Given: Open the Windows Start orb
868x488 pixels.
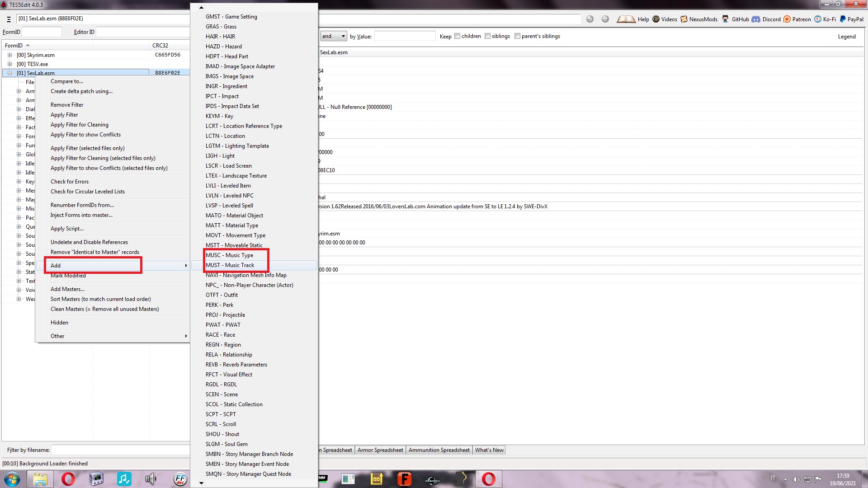Looking at the screenshot, I should [x=12, y=479].
